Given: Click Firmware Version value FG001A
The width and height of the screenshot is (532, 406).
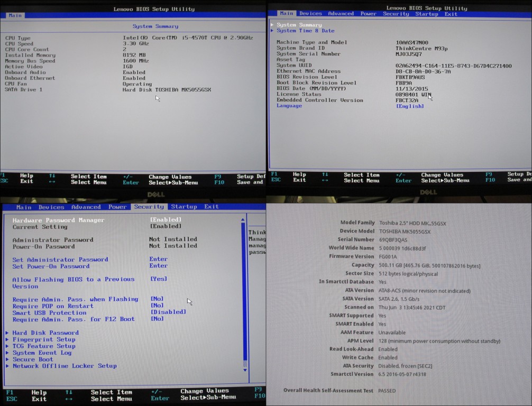Looking at the screenshot, I should point(388,257).
